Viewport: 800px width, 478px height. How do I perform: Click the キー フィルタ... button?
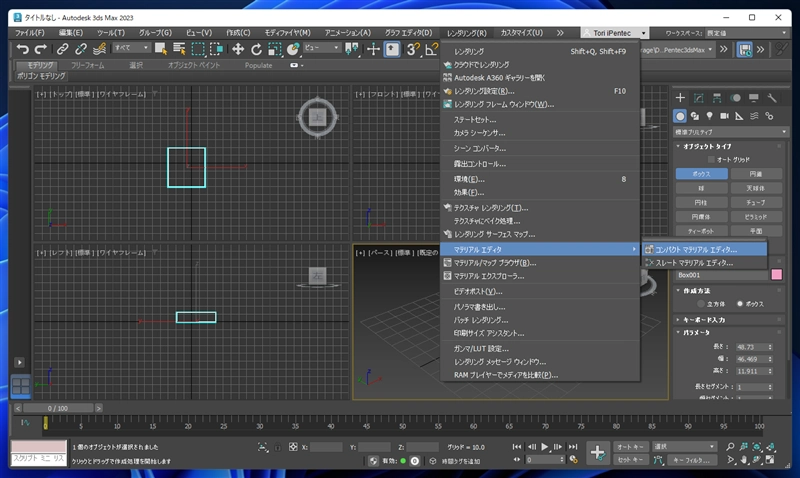(691, 460)
